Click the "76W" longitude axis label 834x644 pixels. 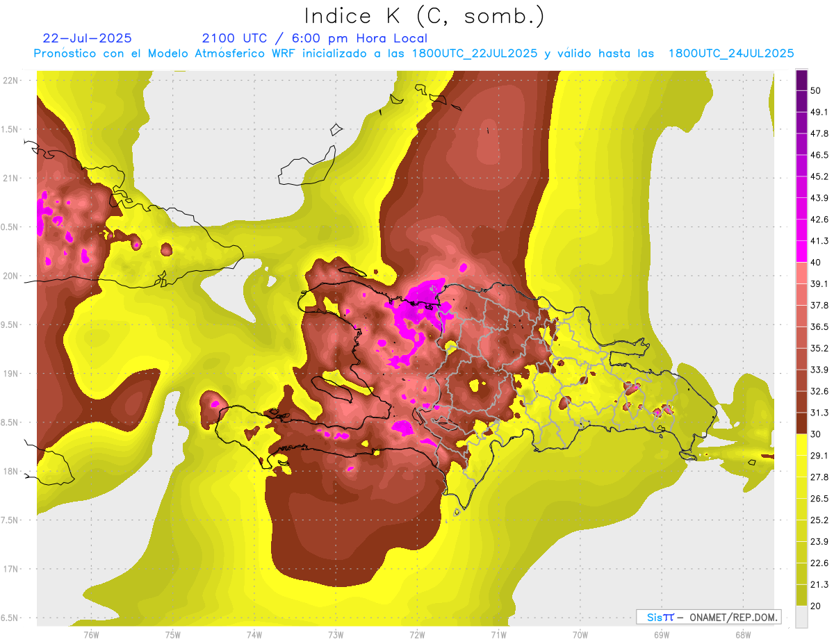pos(91,635)
